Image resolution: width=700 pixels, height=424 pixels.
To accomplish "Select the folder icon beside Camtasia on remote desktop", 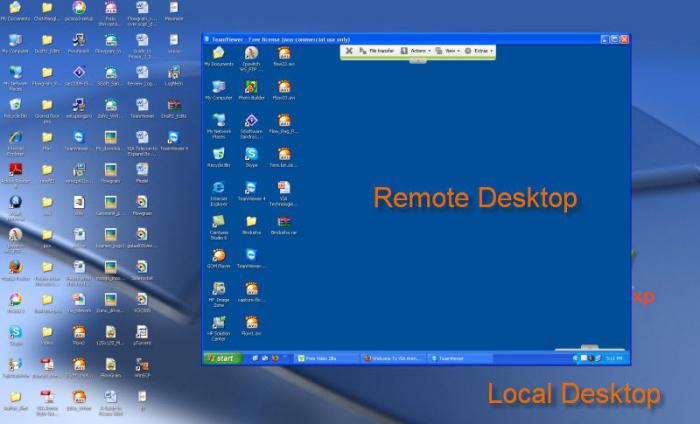I will pos(251,225).
